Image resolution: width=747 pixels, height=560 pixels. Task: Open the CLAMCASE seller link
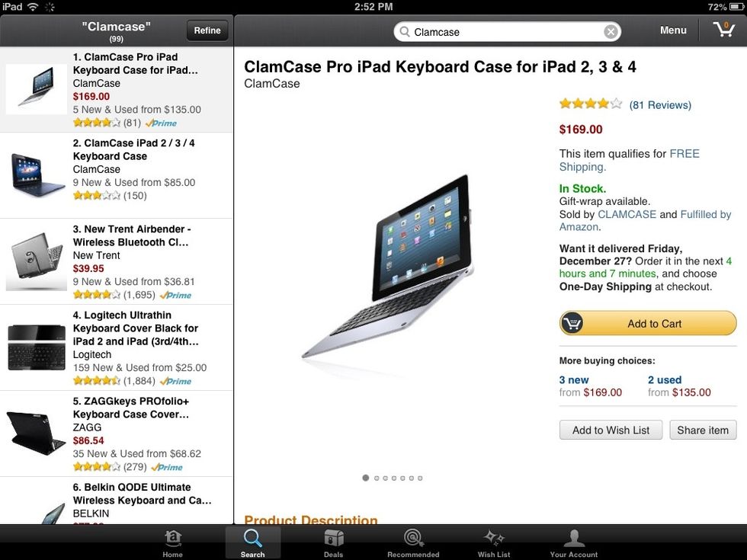[x=627, y=214]
